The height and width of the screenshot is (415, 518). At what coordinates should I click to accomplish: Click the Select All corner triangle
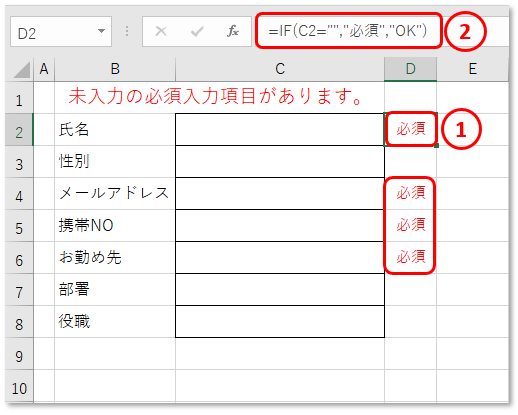[21, 70]
